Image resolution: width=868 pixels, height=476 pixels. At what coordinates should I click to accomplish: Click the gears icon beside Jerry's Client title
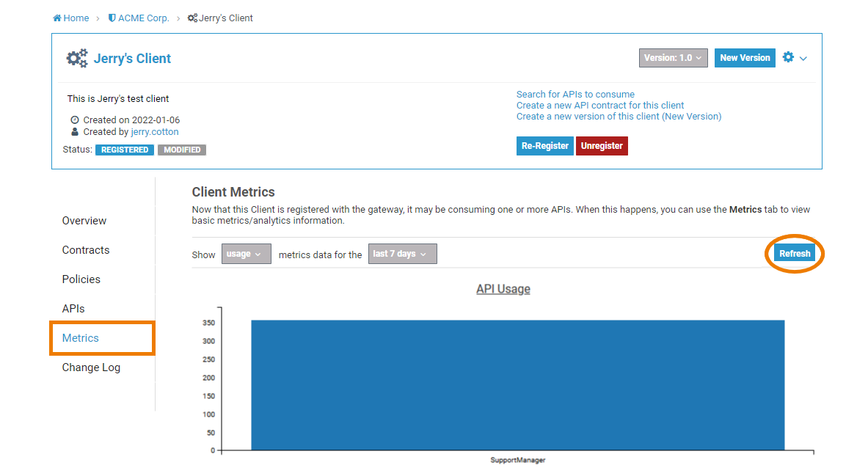(x=77, y=58)
